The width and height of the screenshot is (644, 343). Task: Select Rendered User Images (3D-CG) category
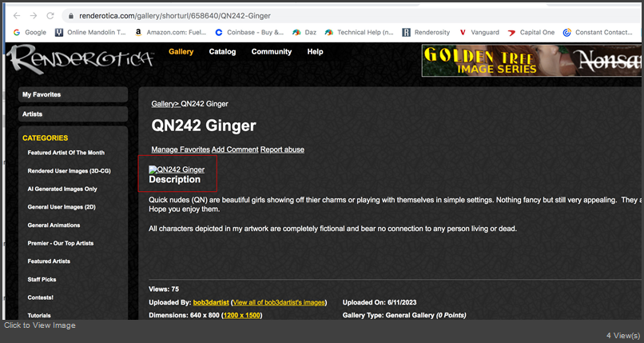point(69,171)
